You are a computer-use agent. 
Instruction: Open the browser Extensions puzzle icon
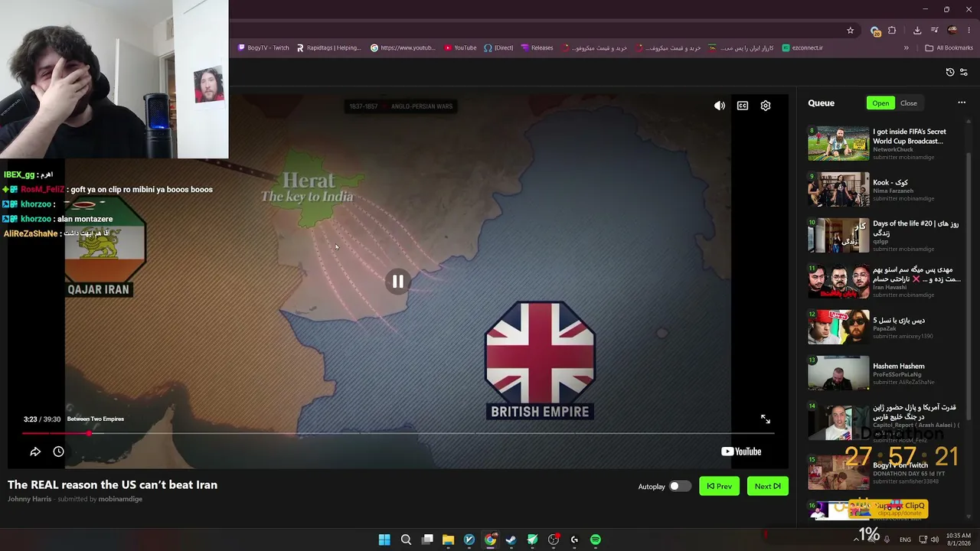892,31
